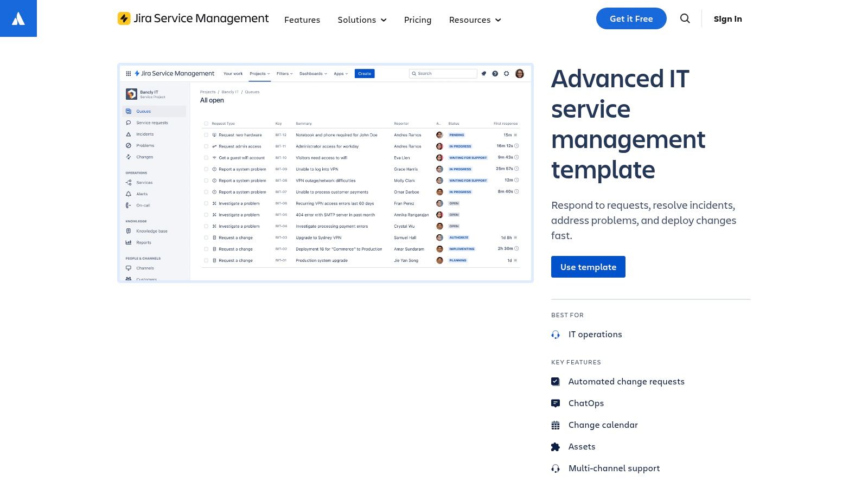Open Jira settings via the gear icon
Image resolution: width=868 pixels, height=488 pixels.
click(x=506, y=73)
